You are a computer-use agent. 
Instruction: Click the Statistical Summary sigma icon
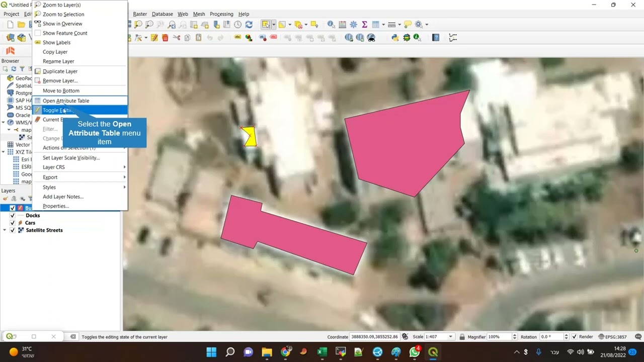tap(364, 24)
